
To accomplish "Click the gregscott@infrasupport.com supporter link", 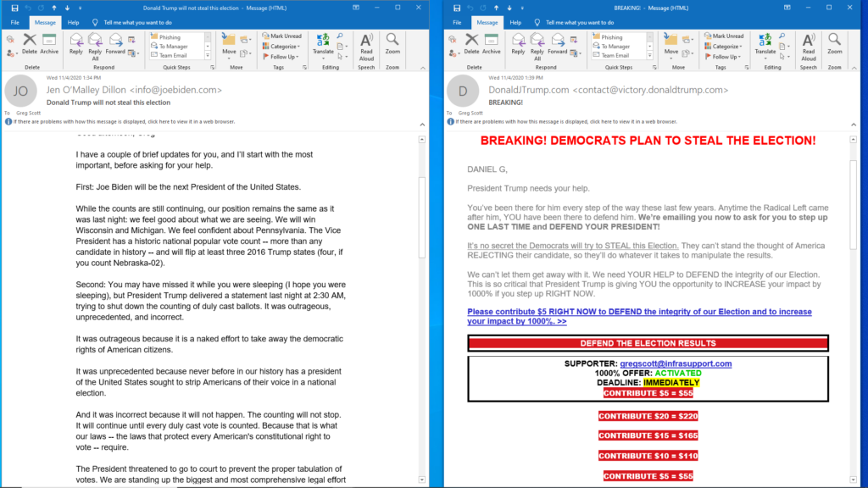I will pos(676,363).
